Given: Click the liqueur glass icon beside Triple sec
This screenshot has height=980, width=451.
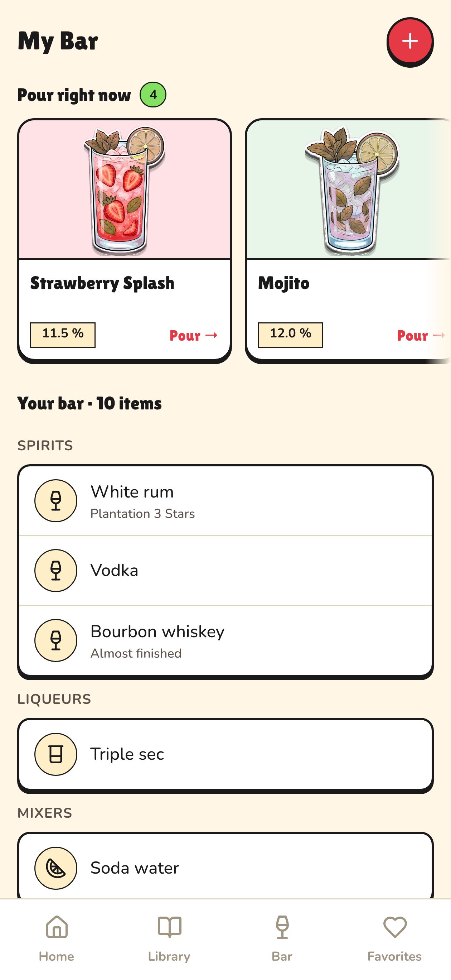Looking at the screenshot, I should [55, 754].
